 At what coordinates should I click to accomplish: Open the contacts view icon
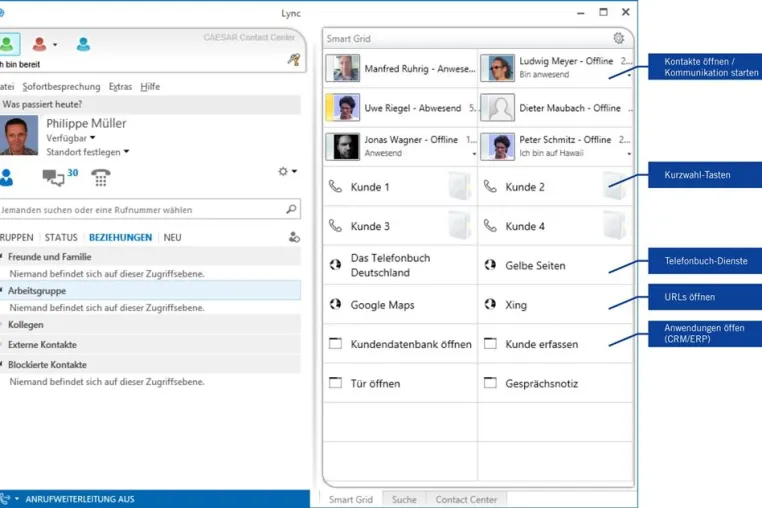6,177
